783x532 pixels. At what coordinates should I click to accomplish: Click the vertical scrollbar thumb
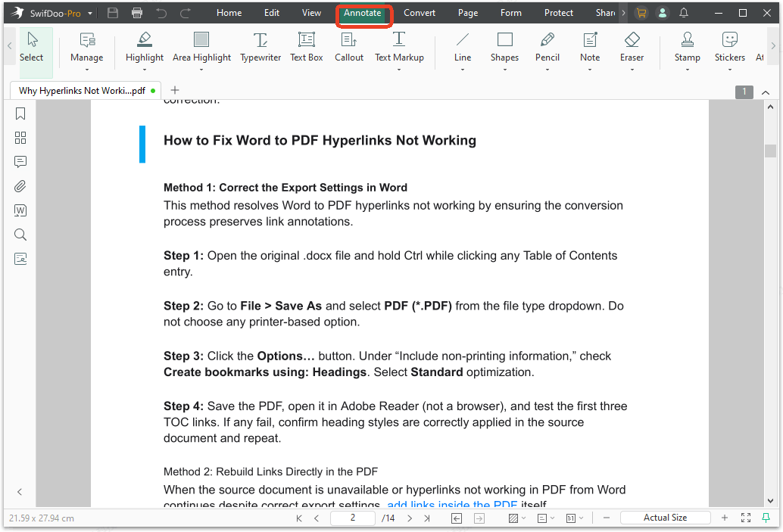(770, 151)
